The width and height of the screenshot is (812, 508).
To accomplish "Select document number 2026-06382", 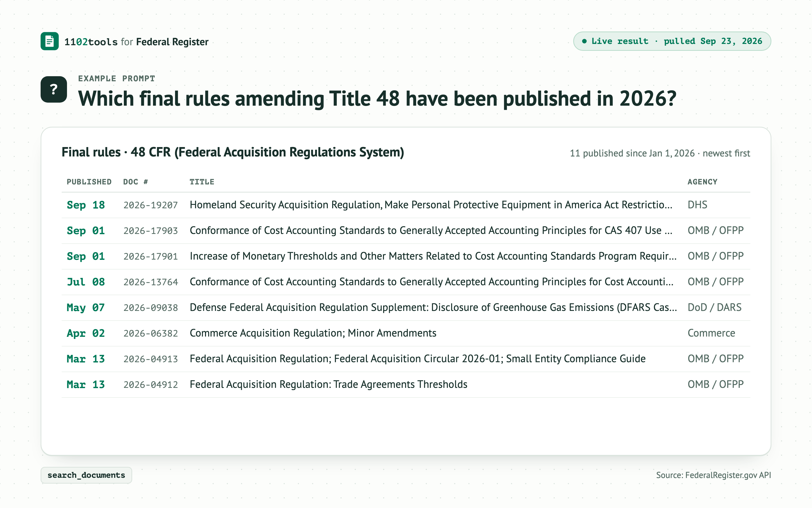I will click(x=151, y=333).
